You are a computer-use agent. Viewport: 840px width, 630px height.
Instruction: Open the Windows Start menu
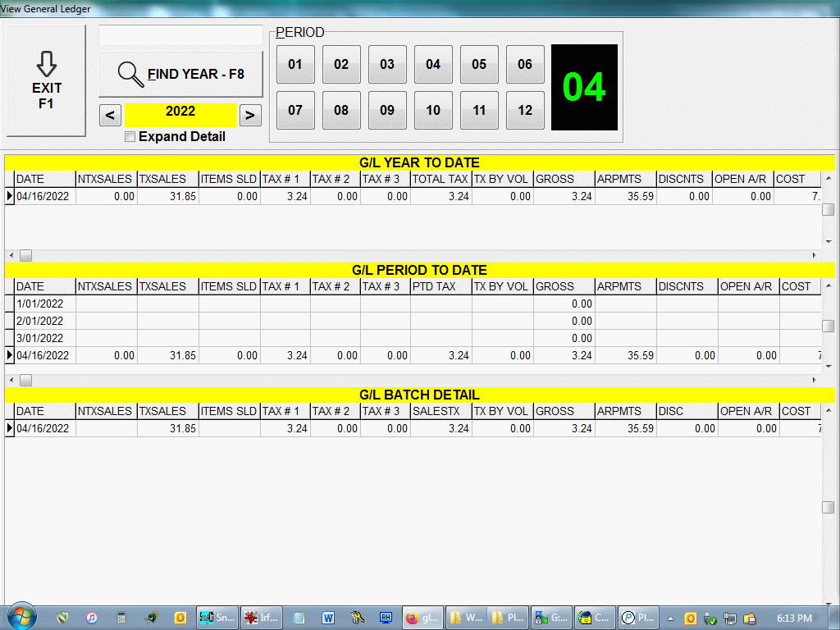coord(21,617)
